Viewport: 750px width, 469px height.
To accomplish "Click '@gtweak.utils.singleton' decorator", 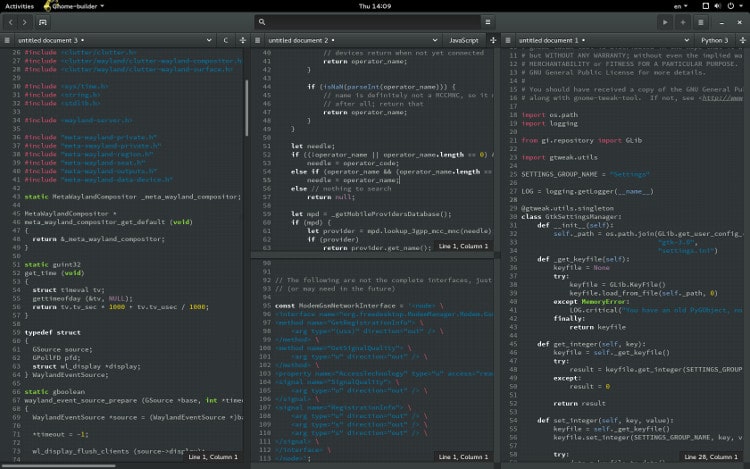I will [x=568, y=208].
